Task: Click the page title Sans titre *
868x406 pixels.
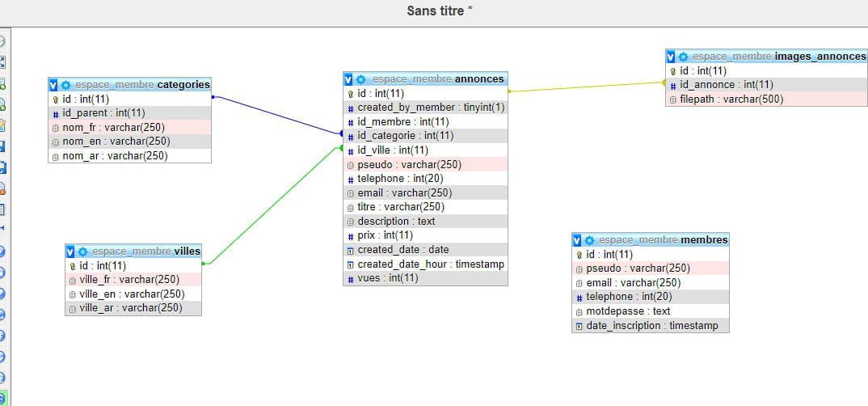Action: point(440,11)
